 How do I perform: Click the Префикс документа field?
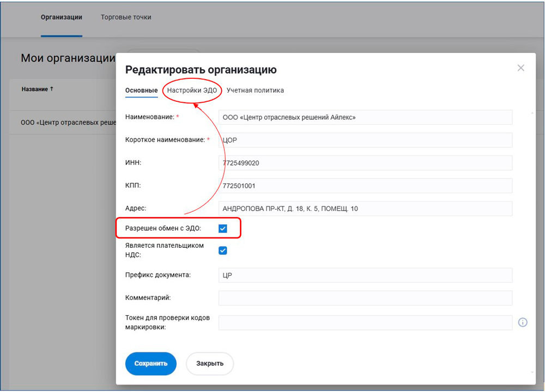pos(365,275)
